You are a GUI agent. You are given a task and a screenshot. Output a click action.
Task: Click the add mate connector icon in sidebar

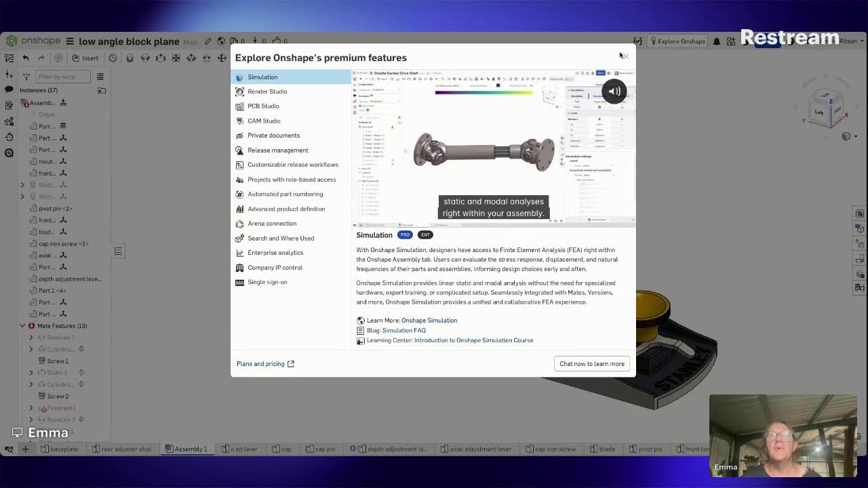(x=9, y=74)
